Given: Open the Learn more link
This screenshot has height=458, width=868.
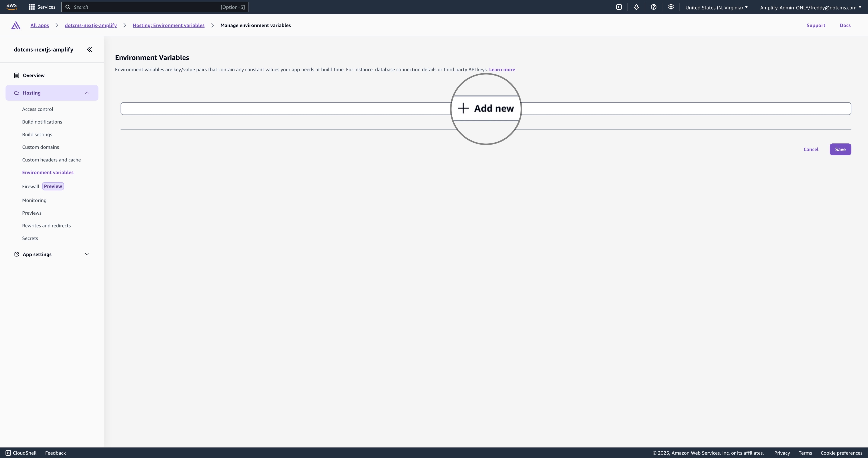Looking at the screenshot, I should point(502,69).
